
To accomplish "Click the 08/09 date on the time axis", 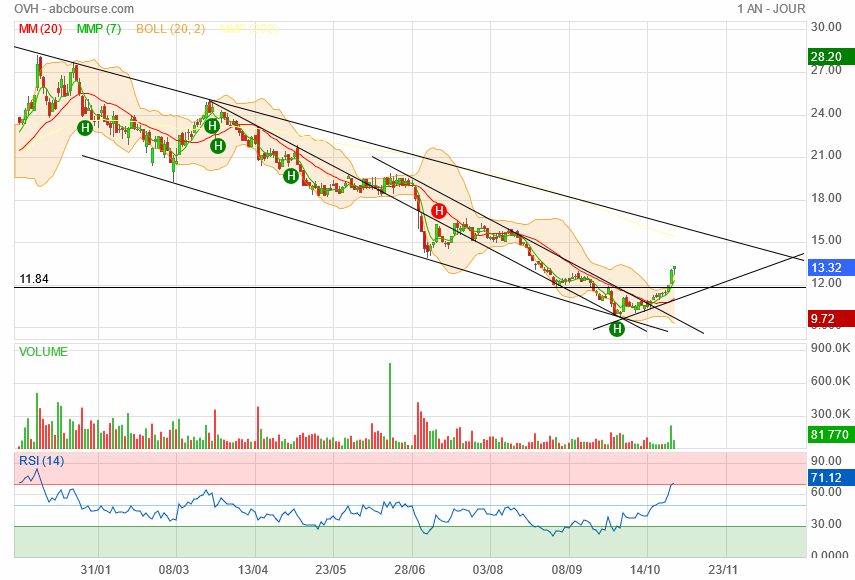I will pyautogui.click(x=567, y=570).
